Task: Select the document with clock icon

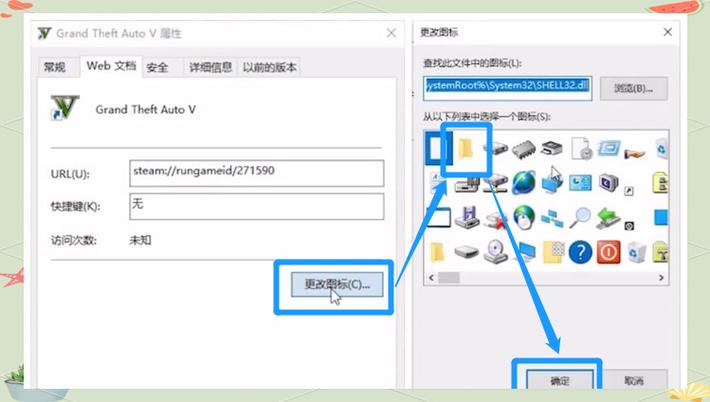Action: (581, 148)
